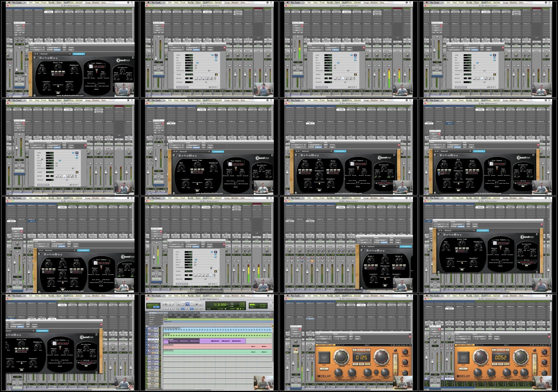
Task: Click the Time Machine icon in Edit window frame
Action: point(272,296)
